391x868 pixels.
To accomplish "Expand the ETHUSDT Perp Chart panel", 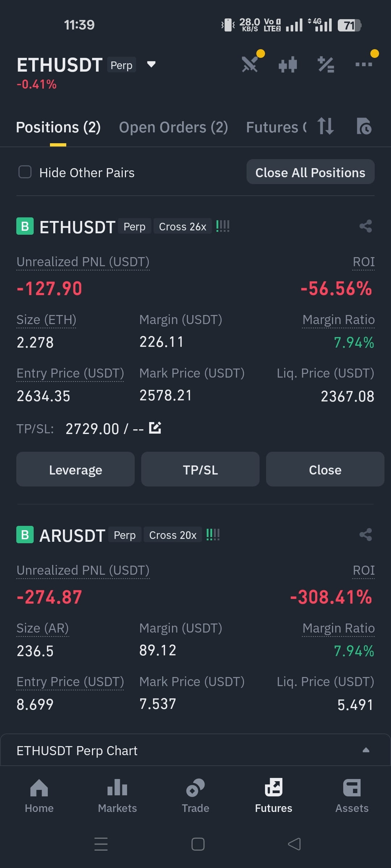I will pyautogui.click(x=195, y=750).
